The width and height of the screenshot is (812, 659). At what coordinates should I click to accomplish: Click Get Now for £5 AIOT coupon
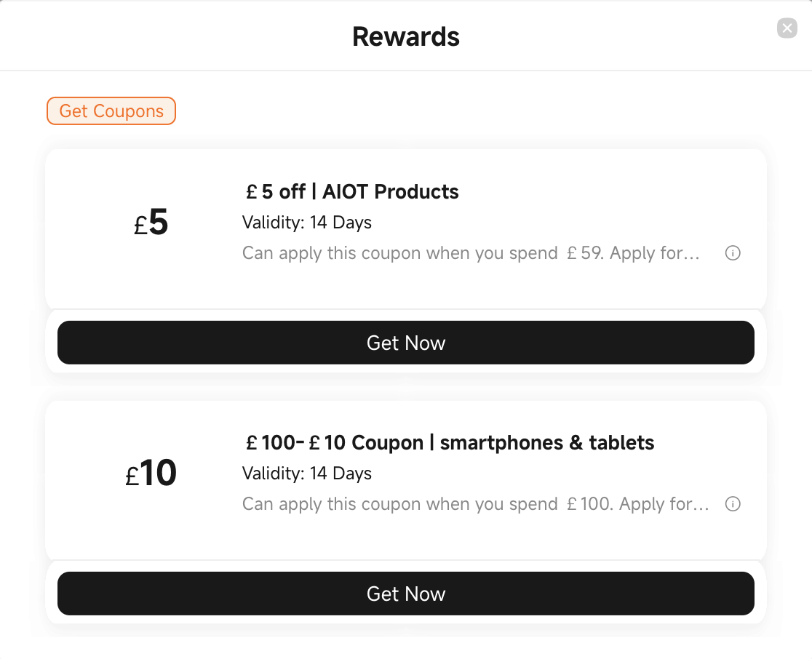(405, 343)
